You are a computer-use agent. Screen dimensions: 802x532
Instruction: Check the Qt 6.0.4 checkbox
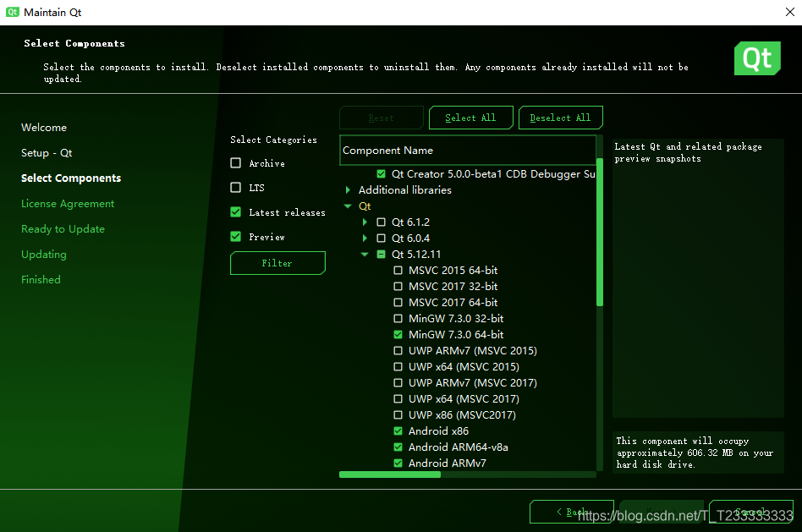381,239
